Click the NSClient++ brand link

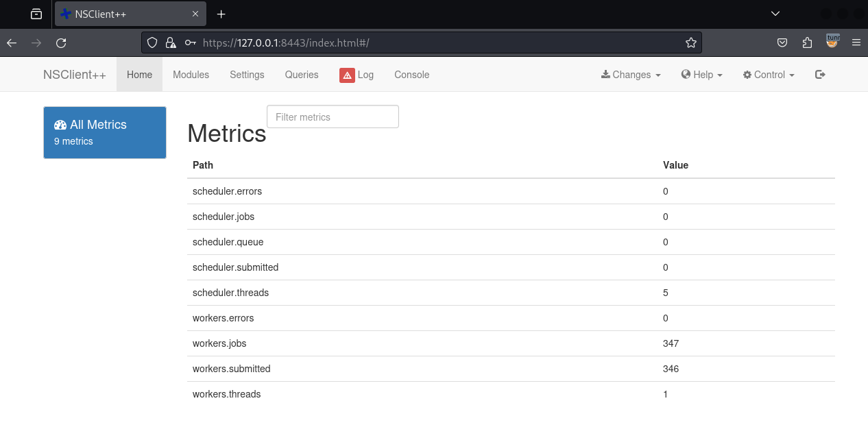pyautogui.click(x=74, y=75)
